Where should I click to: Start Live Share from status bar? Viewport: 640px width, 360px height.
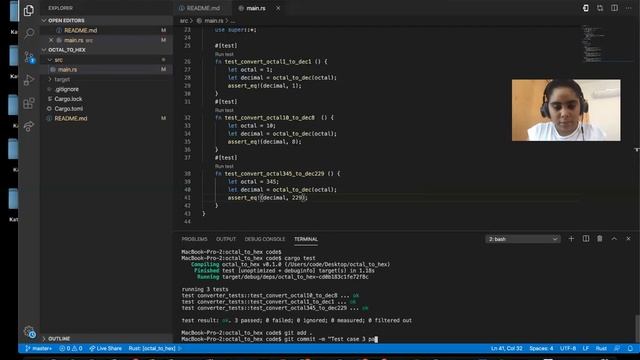pos(105,349)
